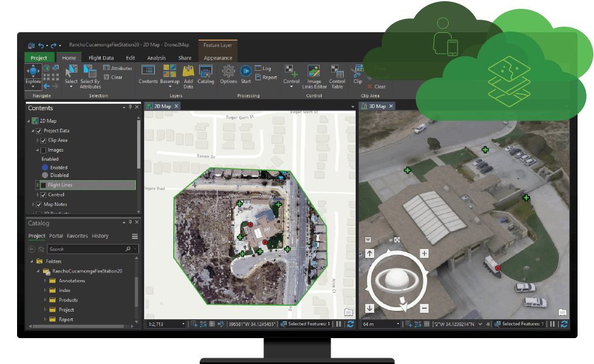
Task: Open the Appearance ribbon tab
Action: coord(218,58)
